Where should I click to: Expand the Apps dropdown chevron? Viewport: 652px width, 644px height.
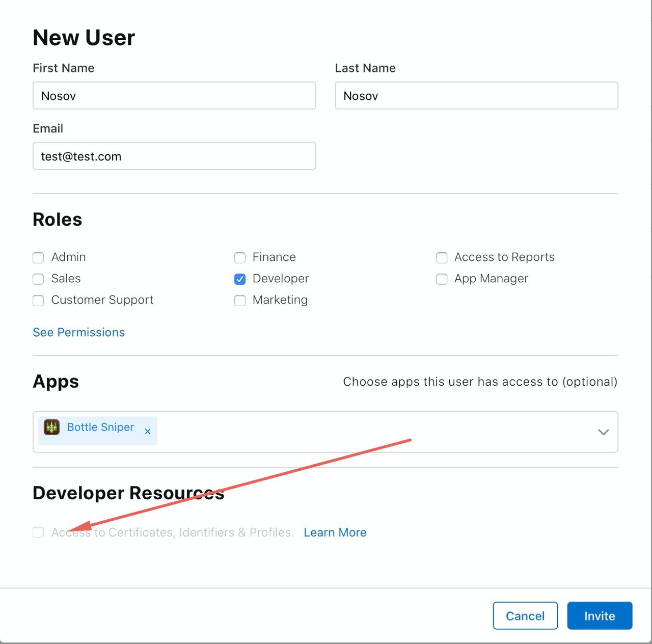tap(604, 432)
